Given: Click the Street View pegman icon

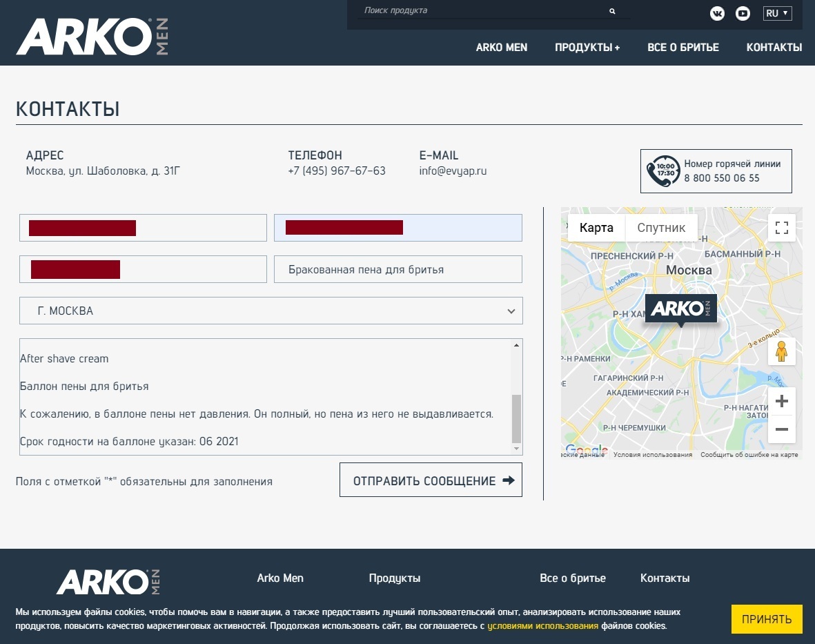Looking at the screenshot, I should pyautogui.click(x=781, y=351).
